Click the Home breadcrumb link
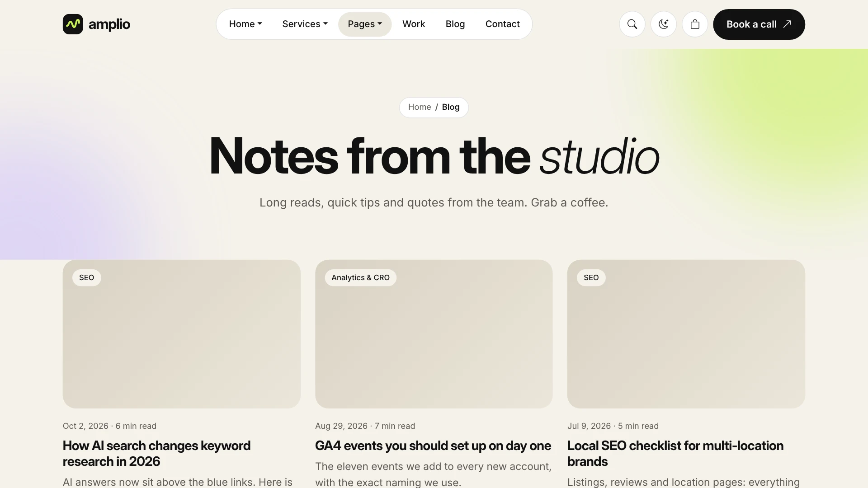Viewport: 868px width, 488px height. click(420, 107)
